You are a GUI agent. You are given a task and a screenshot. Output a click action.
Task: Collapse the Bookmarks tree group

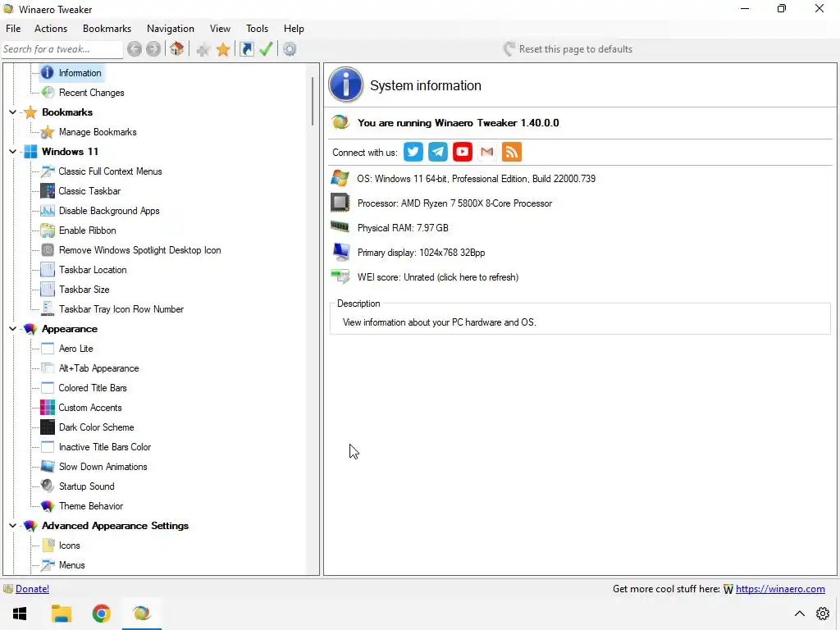[13, 112]
